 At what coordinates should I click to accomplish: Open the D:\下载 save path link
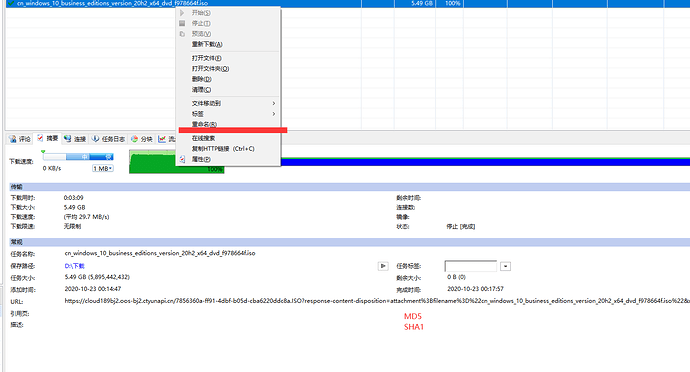click(x=74, y=266)
